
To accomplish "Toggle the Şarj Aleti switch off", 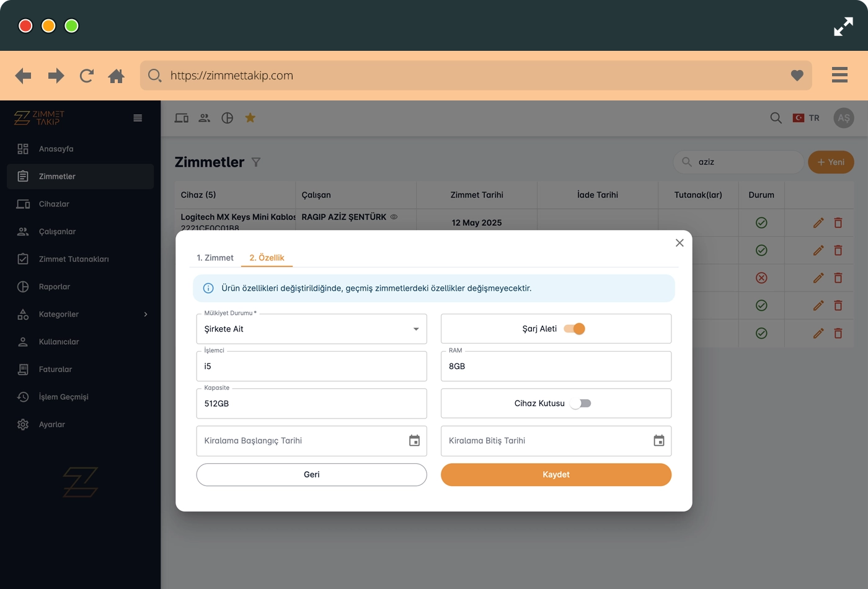I will (574, 329).
